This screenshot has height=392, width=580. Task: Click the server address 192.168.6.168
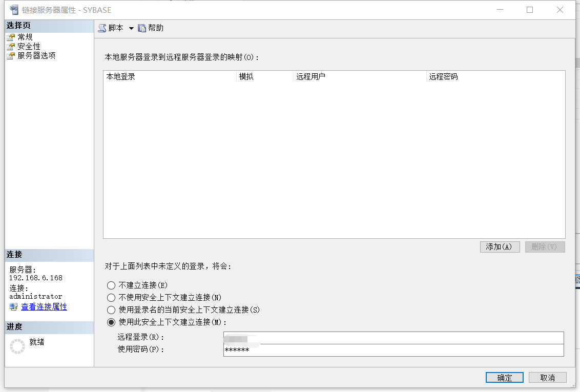36,278
